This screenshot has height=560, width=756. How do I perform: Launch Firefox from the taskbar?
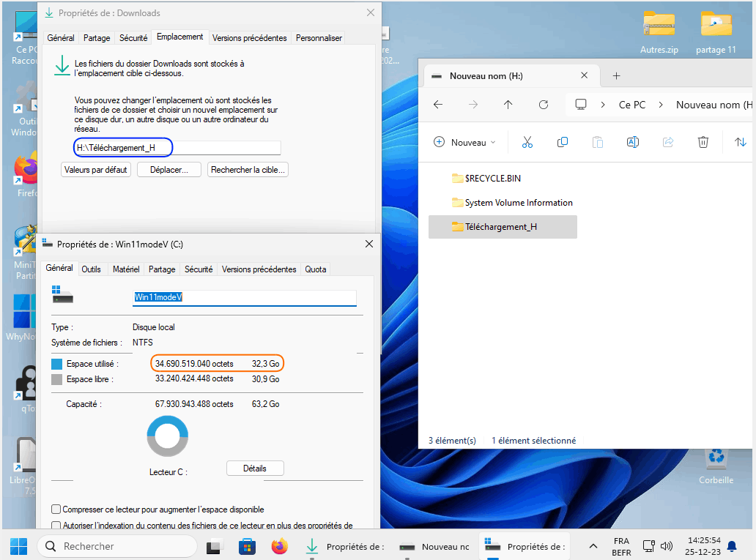[280, 547]
